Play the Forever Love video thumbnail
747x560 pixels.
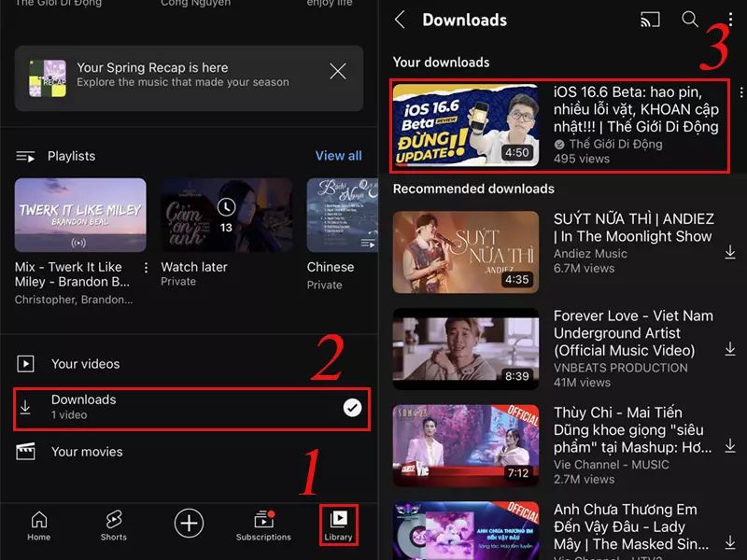click(466, 349)
